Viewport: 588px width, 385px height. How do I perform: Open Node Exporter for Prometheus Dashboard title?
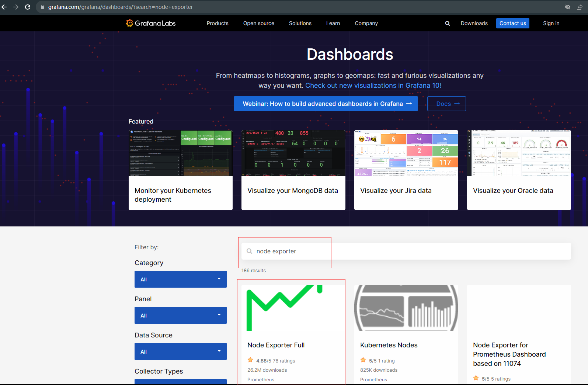[x=509, y=354]
